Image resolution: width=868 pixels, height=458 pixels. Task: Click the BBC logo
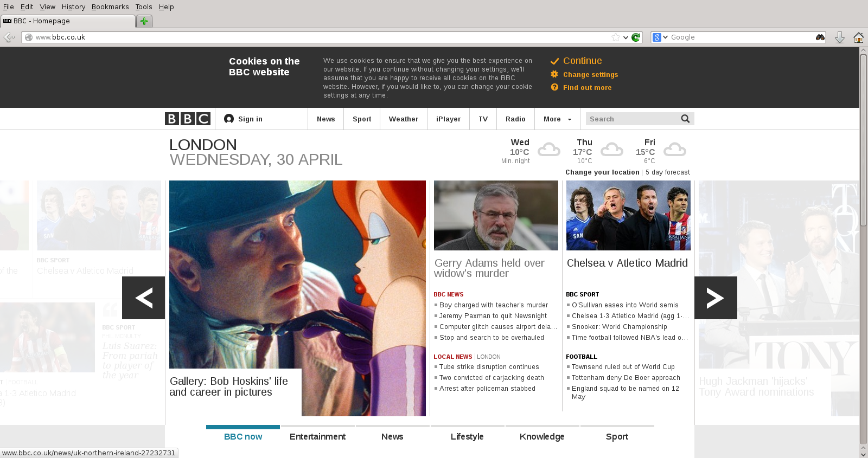point(188,119)
